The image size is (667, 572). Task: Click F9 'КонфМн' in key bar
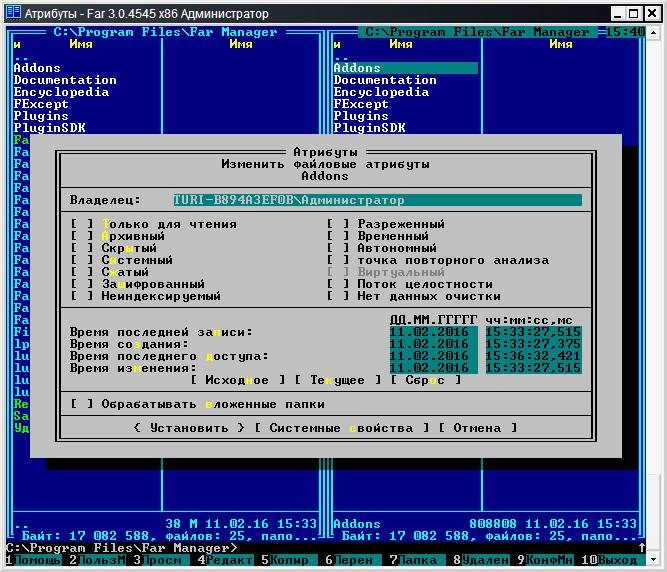(x=545, y=560)
